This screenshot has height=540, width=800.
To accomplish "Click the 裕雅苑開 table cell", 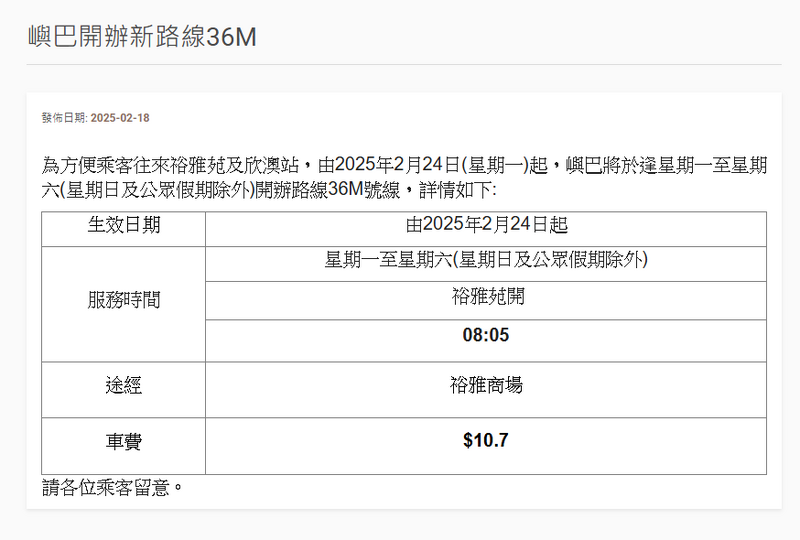I will coord(486,297).
